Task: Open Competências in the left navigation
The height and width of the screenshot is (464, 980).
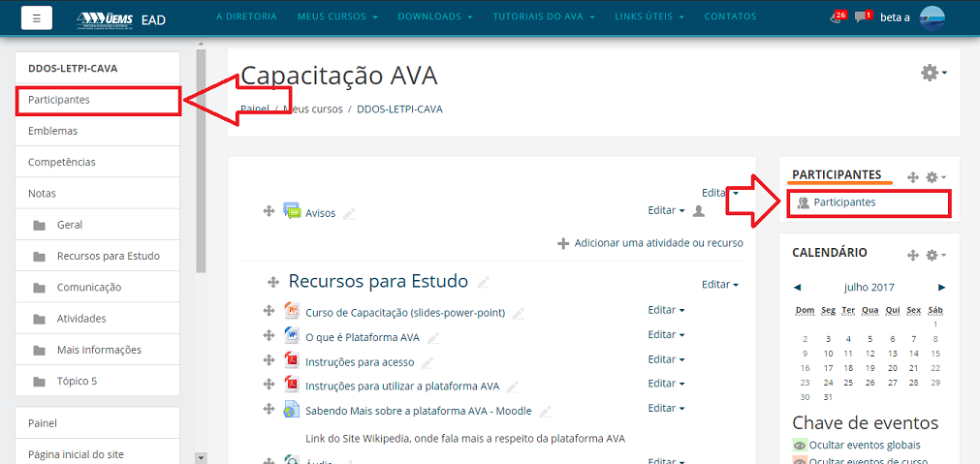Action: tap(98, 162)
